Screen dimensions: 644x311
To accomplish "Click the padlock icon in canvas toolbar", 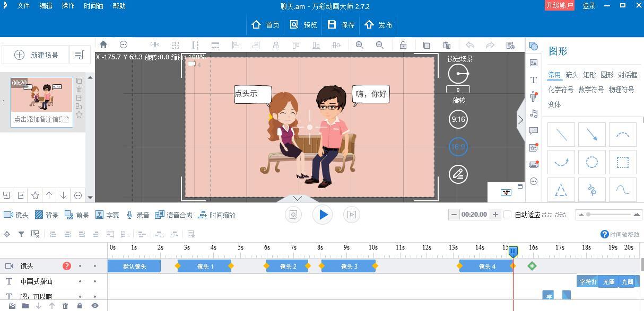I will [403, 45].
